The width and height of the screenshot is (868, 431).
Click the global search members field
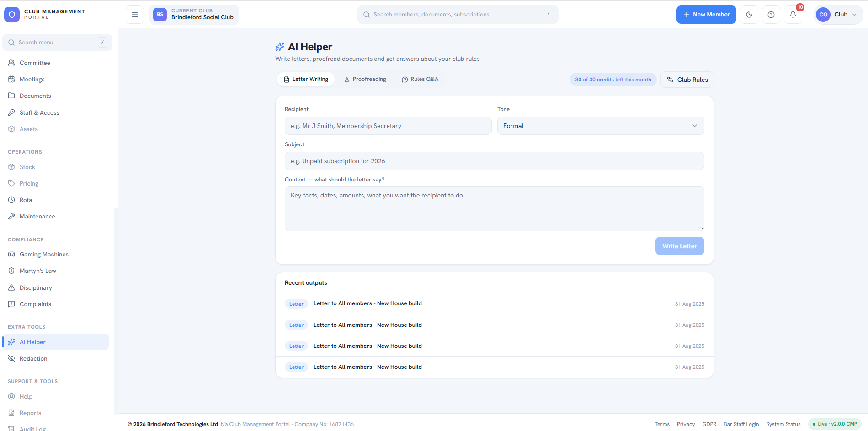click(x=458, y=15)
